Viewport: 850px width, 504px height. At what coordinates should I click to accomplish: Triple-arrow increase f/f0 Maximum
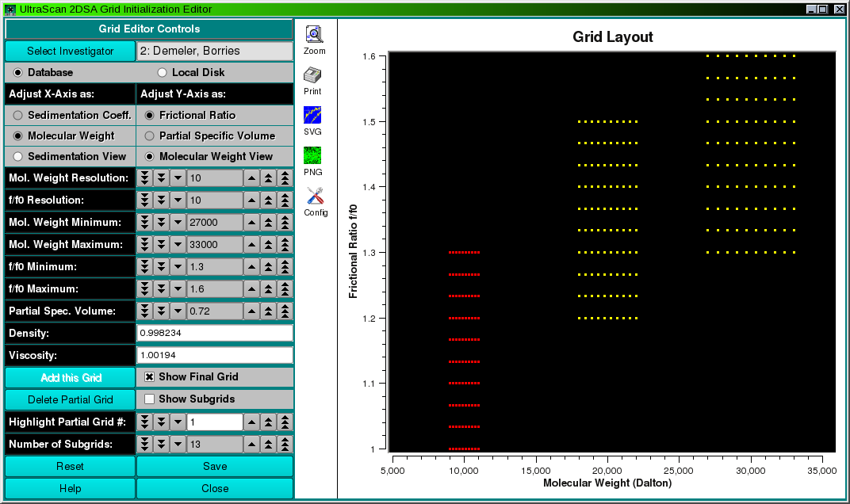(x=285, y=289)
